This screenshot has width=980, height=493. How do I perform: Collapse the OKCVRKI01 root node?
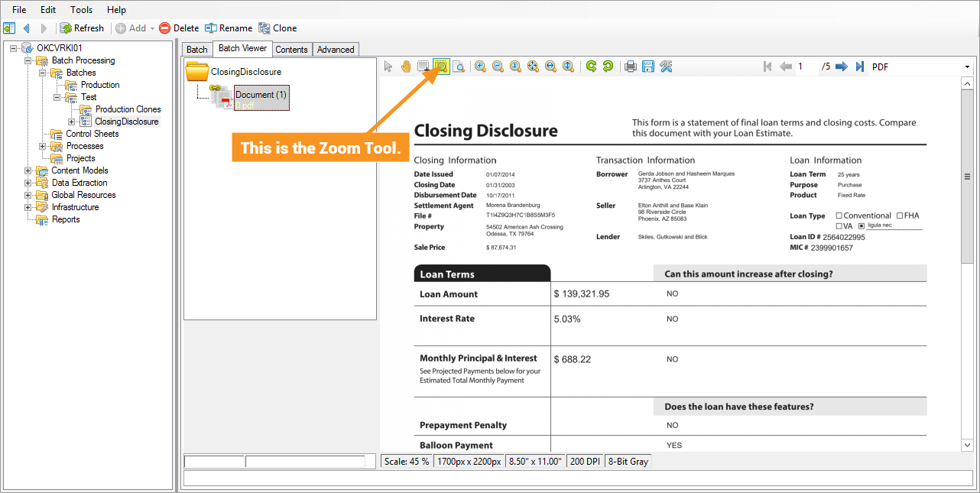15,48
